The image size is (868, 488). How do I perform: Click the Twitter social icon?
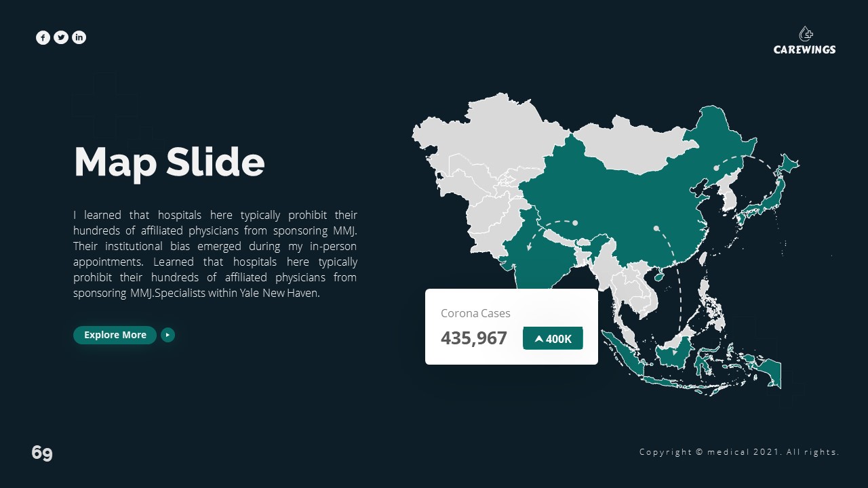tap(61, 38)
